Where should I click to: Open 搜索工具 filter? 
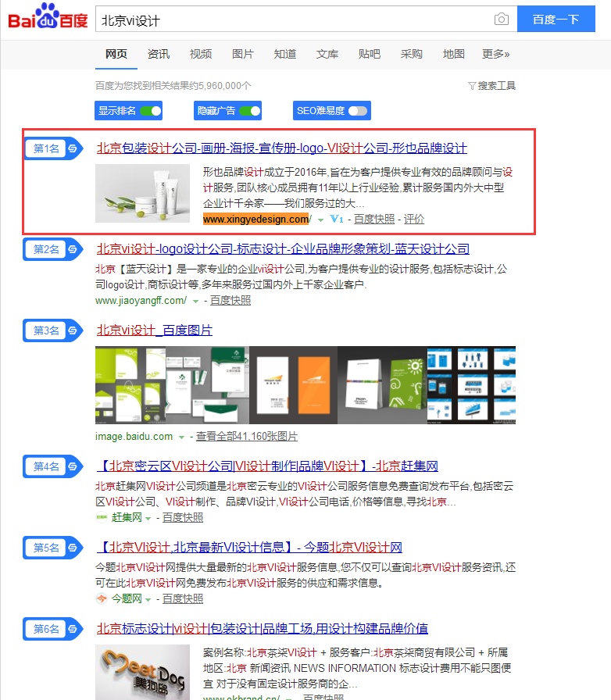tap(491, 86)
